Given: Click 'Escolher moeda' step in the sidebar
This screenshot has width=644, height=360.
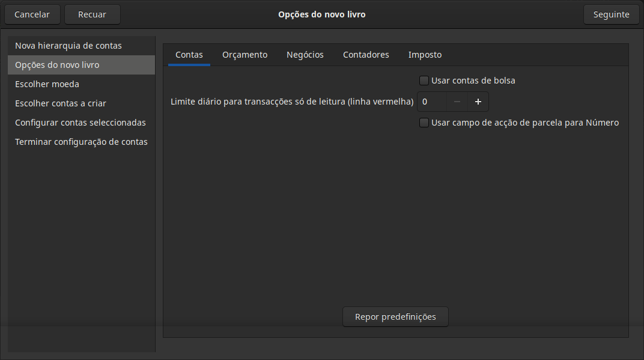Looking at the screenshot, I should (x=47, y=84).
